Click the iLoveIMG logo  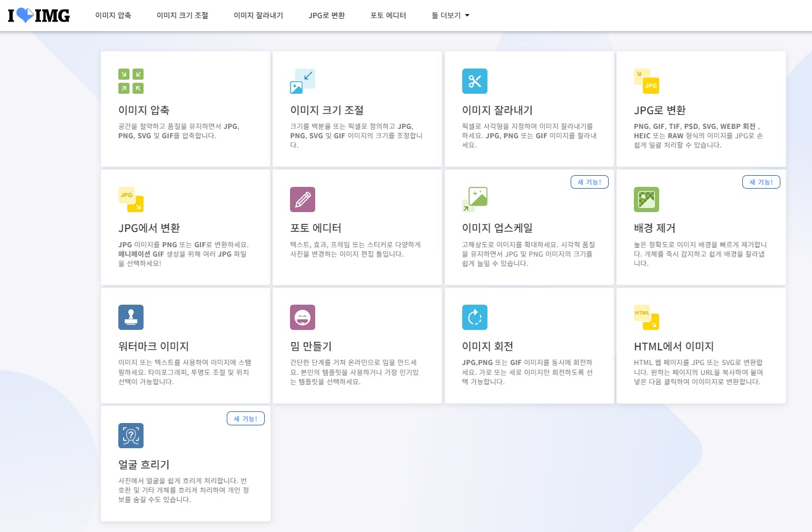(39, 15)
